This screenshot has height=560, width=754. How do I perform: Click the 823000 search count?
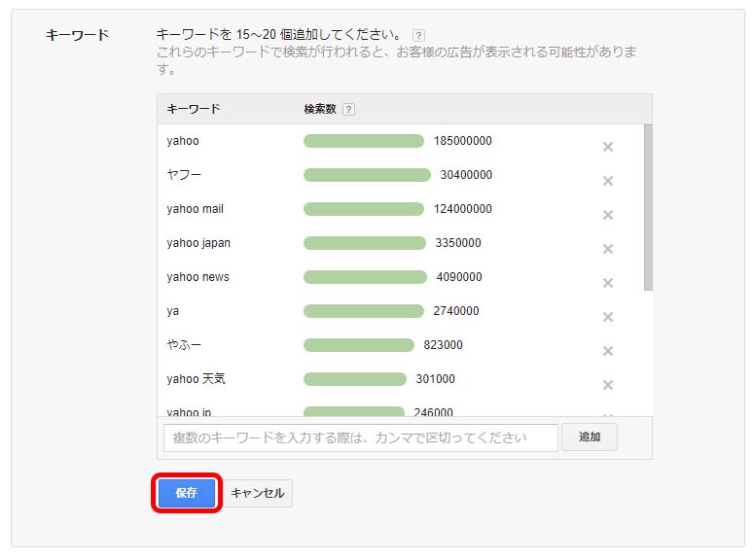(x=443, y=345)
